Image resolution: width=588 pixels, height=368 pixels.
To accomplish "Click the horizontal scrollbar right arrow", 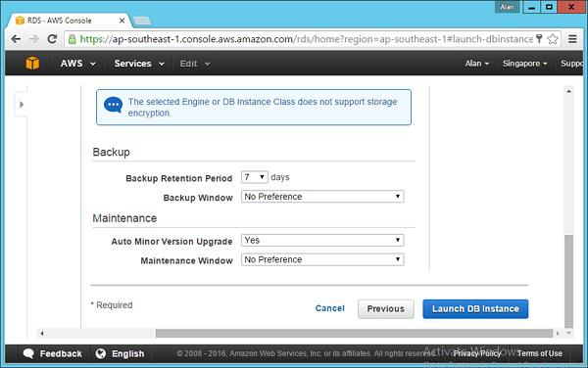I will 558,333.
